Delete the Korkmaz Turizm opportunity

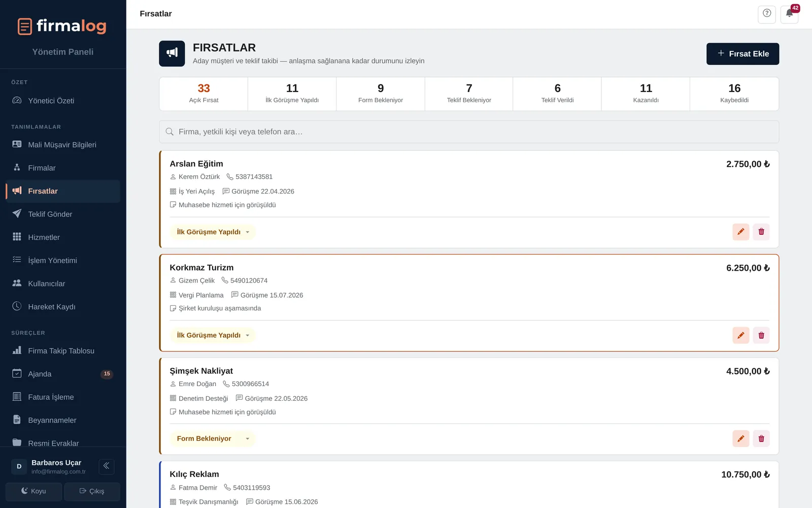[x=761, y=335]
